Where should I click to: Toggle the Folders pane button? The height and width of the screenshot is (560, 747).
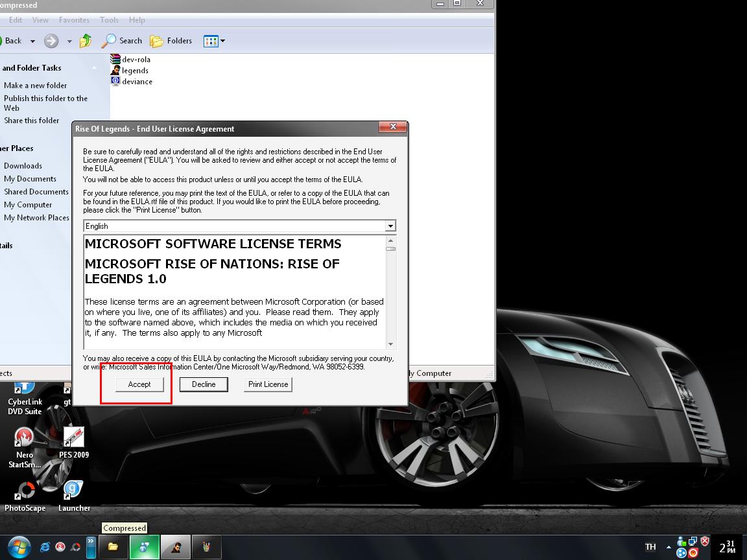pos(171,41)
